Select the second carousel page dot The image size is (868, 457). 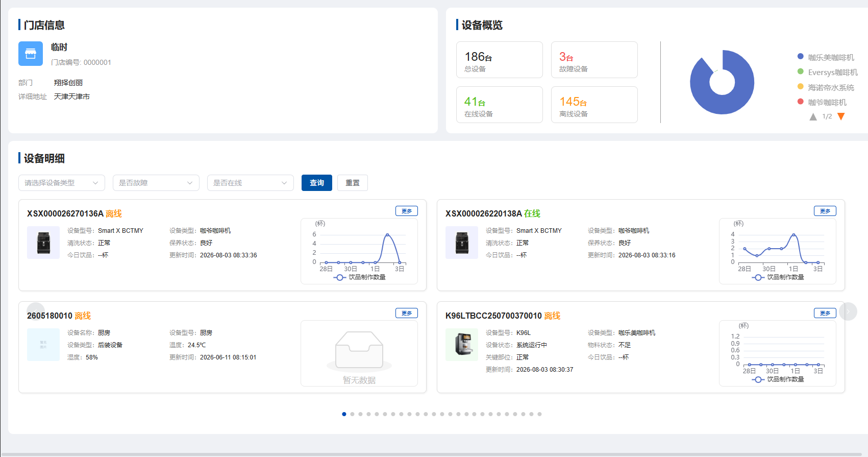click(x=352, y=414)
